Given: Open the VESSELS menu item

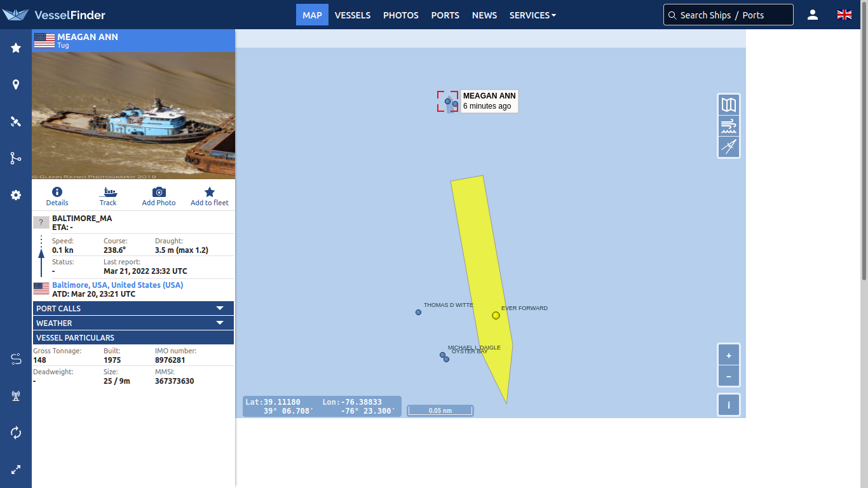Looking at the screenshot, I should [x=353, y=15].
